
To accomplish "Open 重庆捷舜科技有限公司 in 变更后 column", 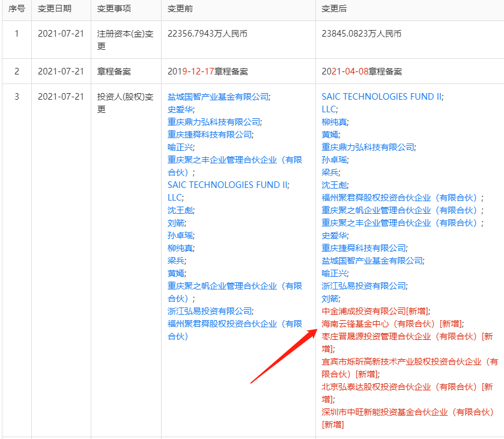I will [364, 248].
